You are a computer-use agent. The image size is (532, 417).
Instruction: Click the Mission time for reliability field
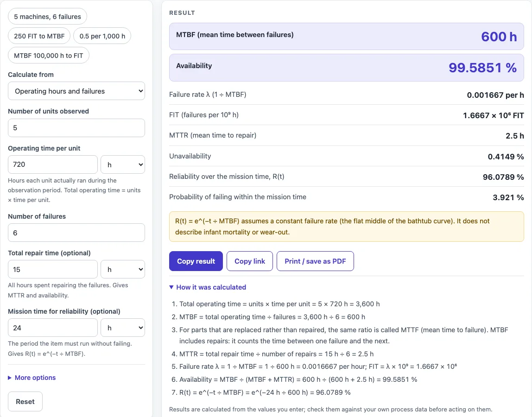(x=52, y=328)
